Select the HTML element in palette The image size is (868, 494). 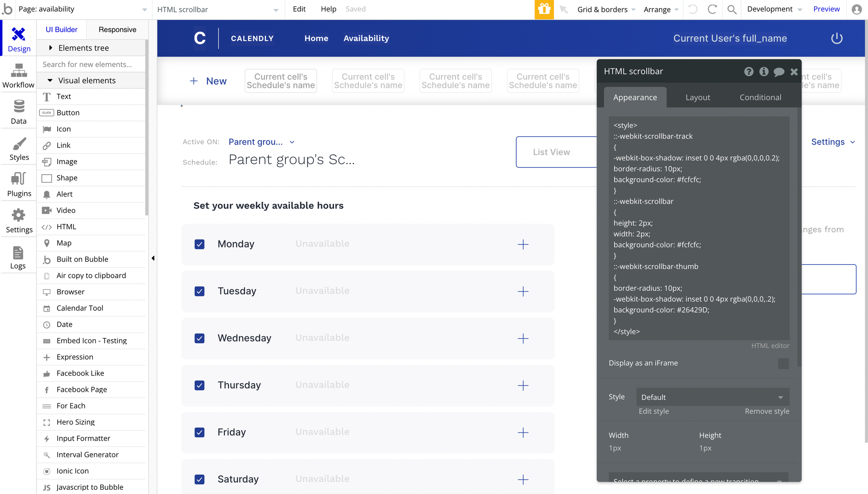coord(91,227)
